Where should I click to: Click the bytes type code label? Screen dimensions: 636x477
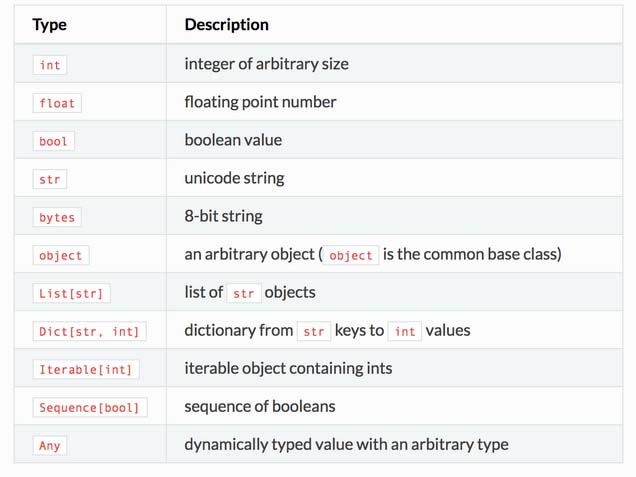(x=57, y=217)
